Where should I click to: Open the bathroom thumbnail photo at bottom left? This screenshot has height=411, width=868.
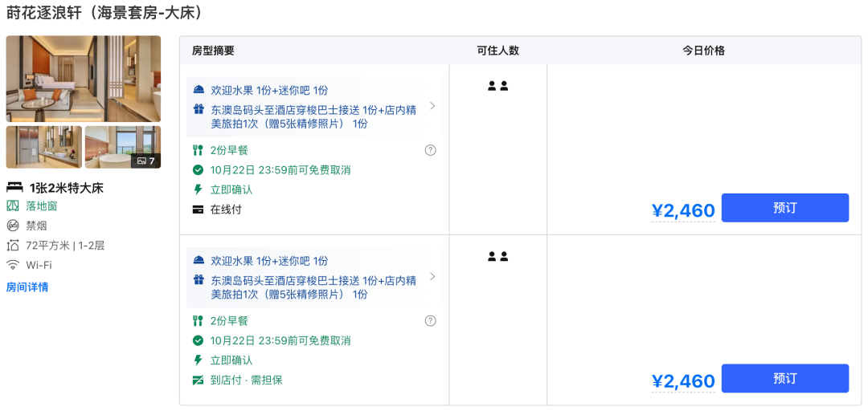(x=44, y=147)
